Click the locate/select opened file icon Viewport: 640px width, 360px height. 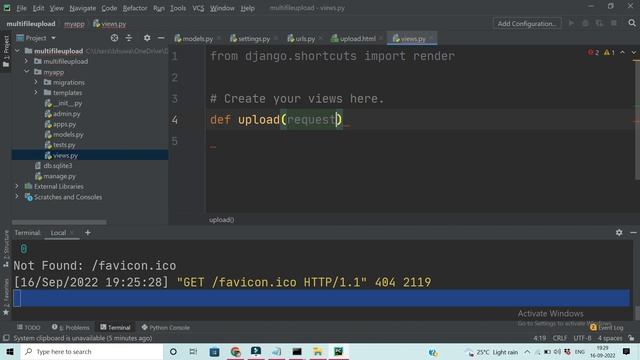(x=114, y=38)
